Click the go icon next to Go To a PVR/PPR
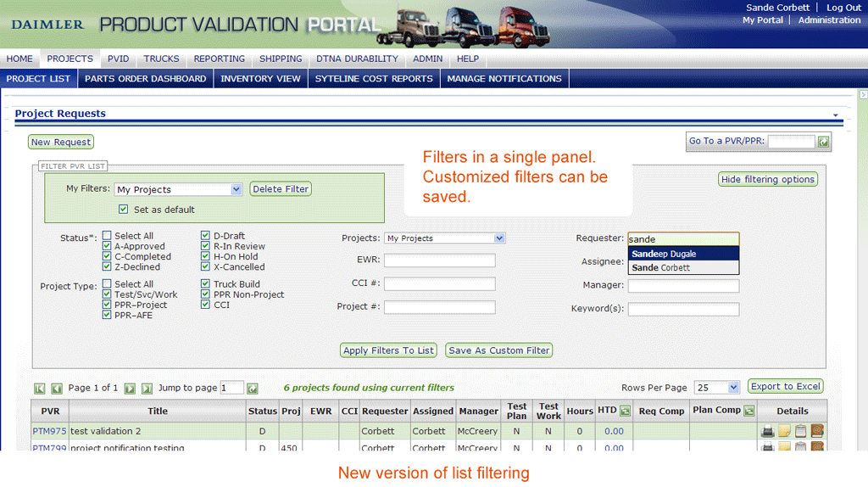The height and width of the screenshot is (487, 868). (823, 142)
